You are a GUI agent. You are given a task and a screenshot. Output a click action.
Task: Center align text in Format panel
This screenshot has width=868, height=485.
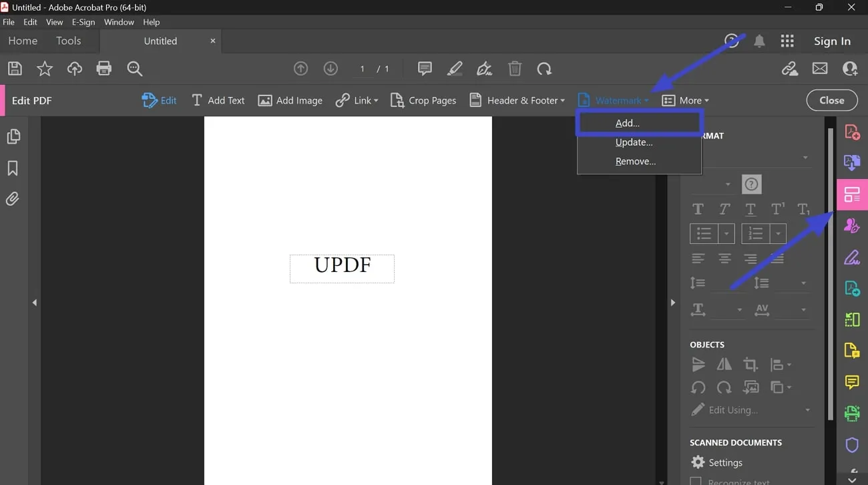tap(724, 259)
